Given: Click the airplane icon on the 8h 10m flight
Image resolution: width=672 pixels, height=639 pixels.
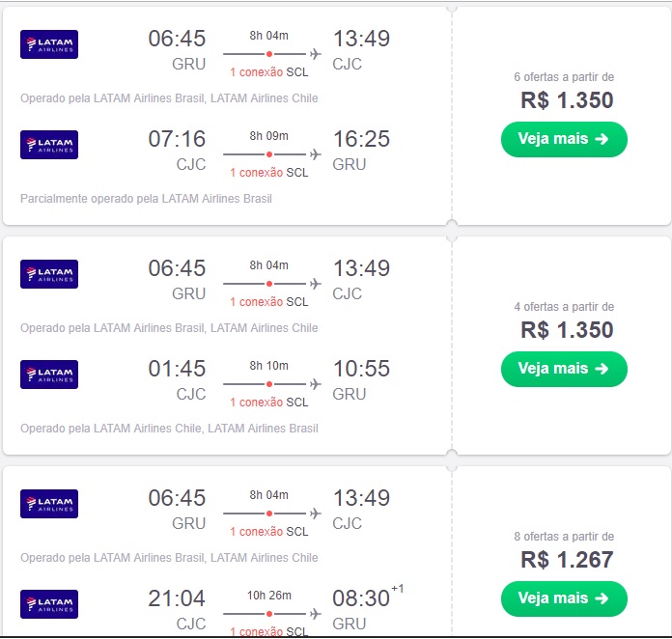Looking at the screenshot, I should [x=315, y=384].
